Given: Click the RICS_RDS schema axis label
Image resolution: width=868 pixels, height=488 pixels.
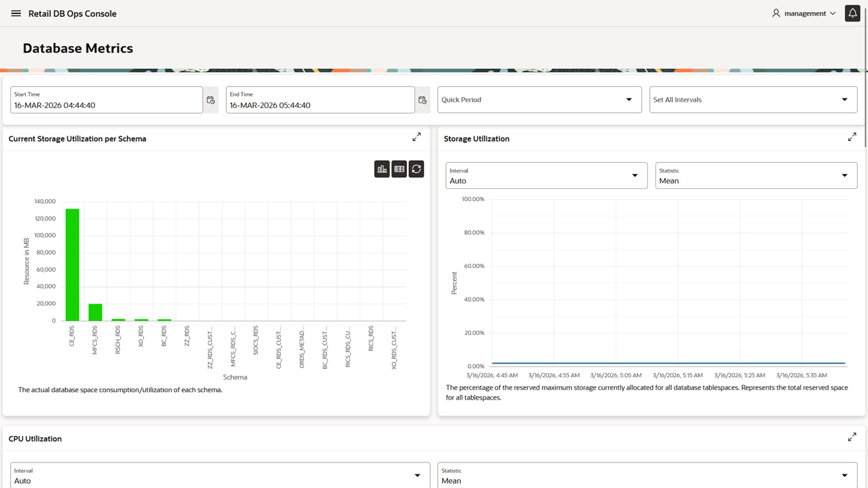Looking at the screenshot, I should point(371,338).
